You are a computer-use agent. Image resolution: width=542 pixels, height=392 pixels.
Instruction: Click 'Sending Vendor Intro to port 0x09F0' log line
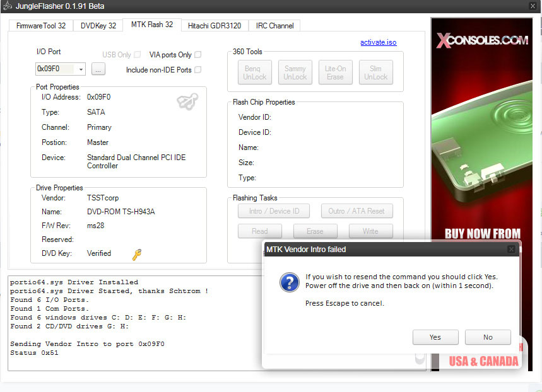pos(87,343)
